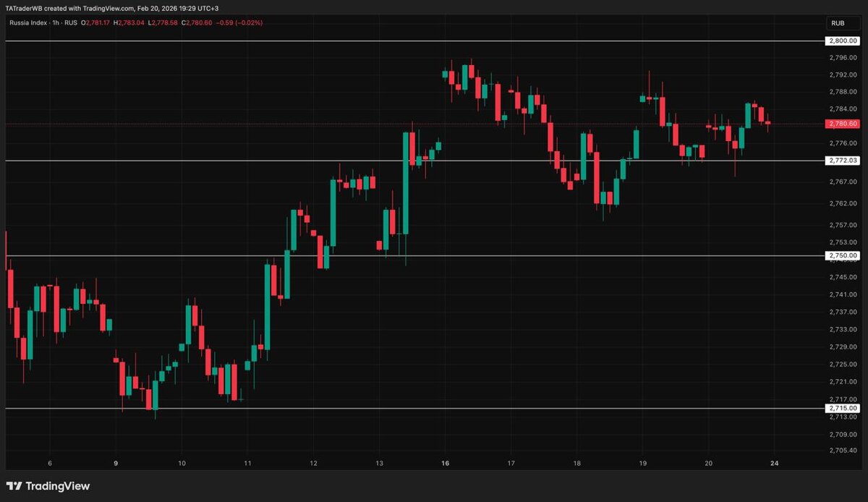Click the 2,753.00 price axis label
This screenshot has height=502, width=868.
(x=843, y=242)
